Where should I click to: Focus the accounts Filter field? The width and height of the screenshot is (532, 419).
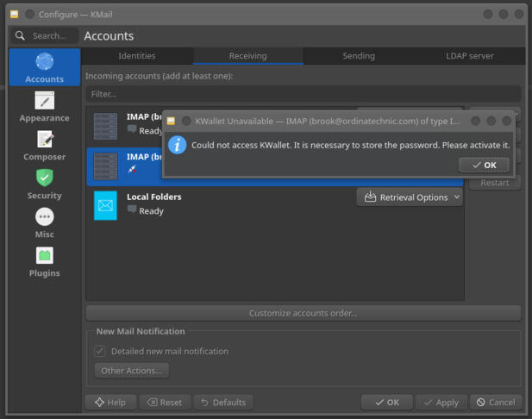tap(304, 94)
